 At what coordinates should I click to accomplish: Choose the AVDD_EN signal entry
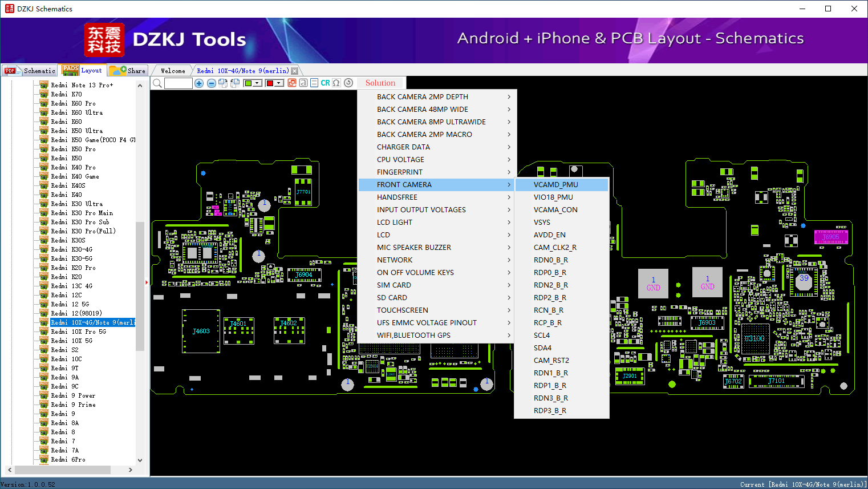562,235
